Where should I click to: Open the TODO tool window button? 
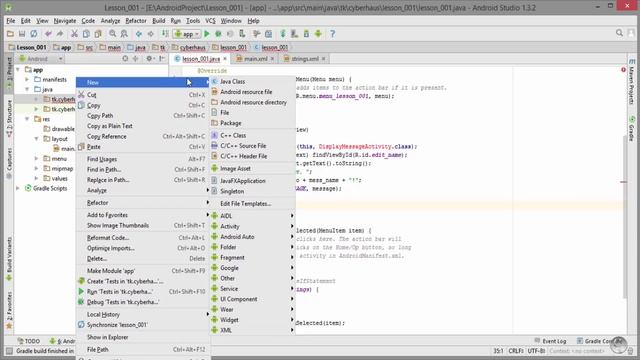tap(28, 341)
